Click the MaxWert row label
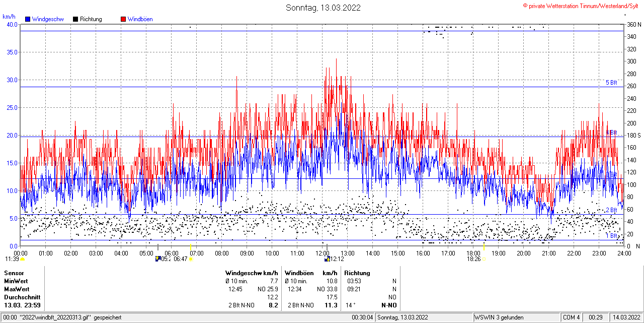This screenshot has height=323, width=644. coord(17,289)
